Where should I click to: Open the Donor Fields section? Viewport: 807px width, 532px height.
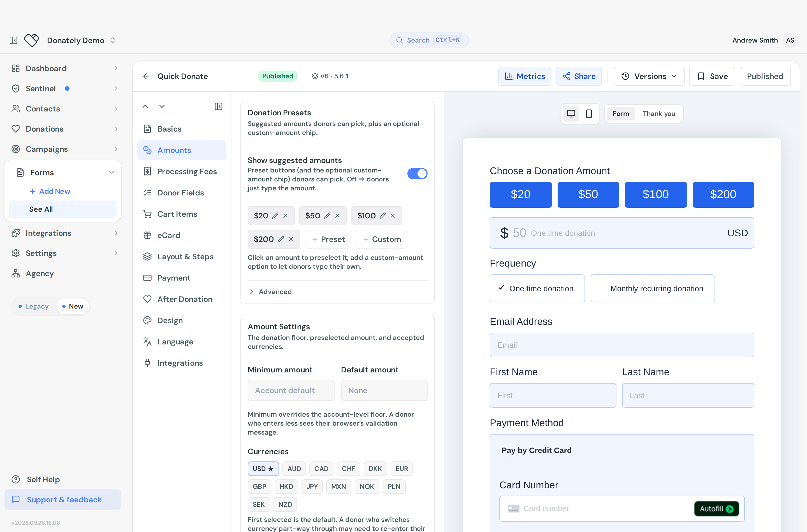pyautogui.click(x=182, y=193)
